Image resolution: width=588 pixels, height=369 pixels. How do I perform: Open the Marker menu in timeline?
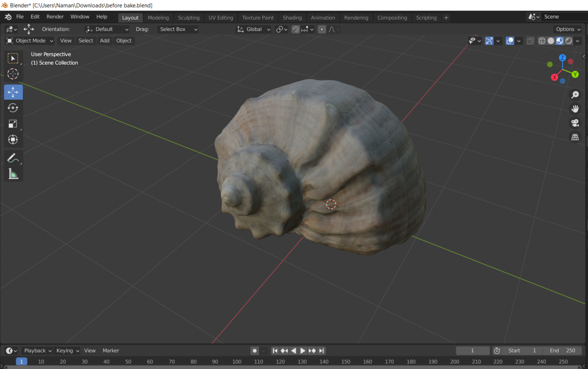[x=111, y=350]
